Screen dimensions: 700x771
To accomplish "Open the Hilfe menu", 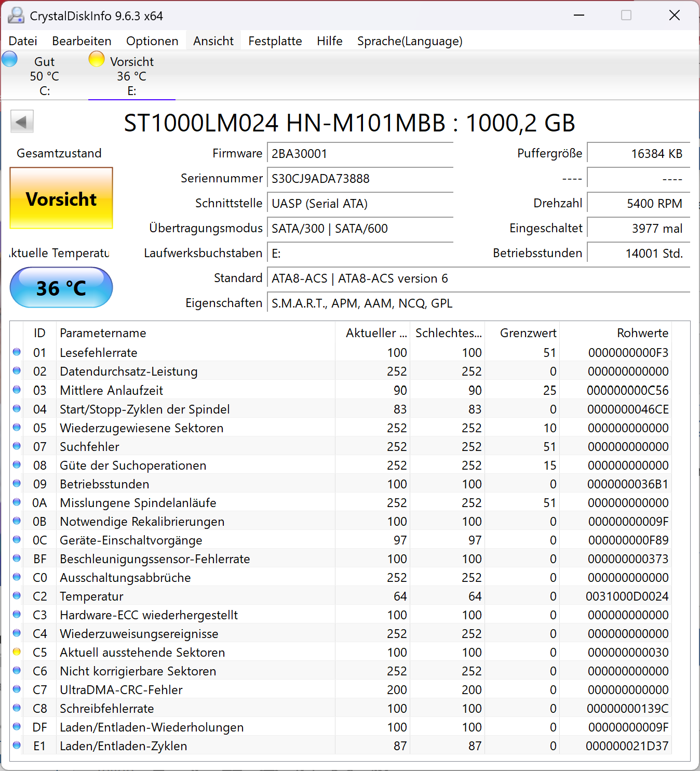I will point(330,41).
